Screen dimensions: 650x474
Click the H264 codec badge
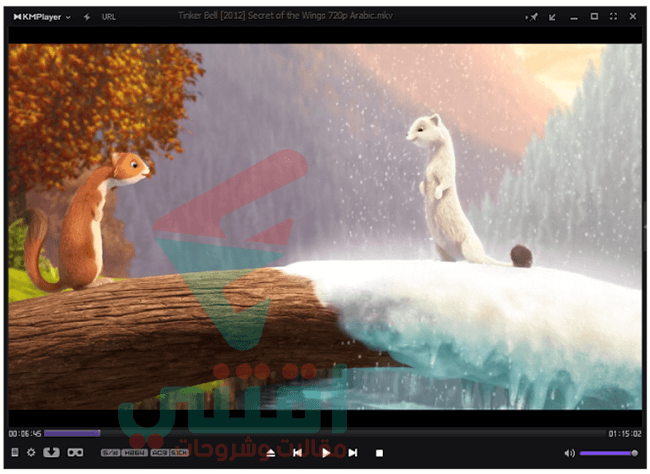(135, 453)
